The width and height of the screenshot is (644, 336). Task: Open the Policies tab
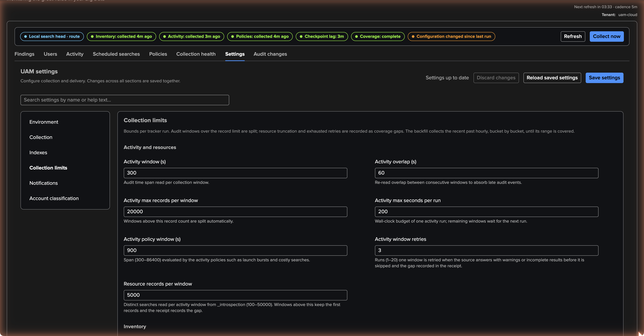[158, 54]
